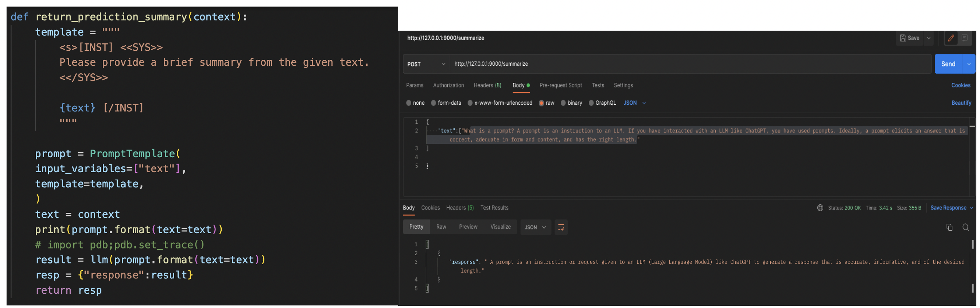Click the request URL input field

pos(690,64)
